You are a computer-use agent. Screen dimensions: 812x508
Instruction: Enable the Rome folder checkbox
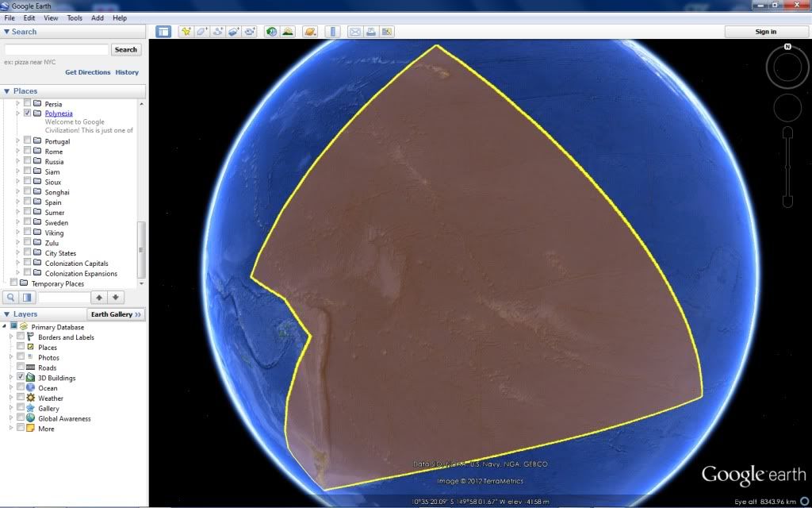coord(28,151)
